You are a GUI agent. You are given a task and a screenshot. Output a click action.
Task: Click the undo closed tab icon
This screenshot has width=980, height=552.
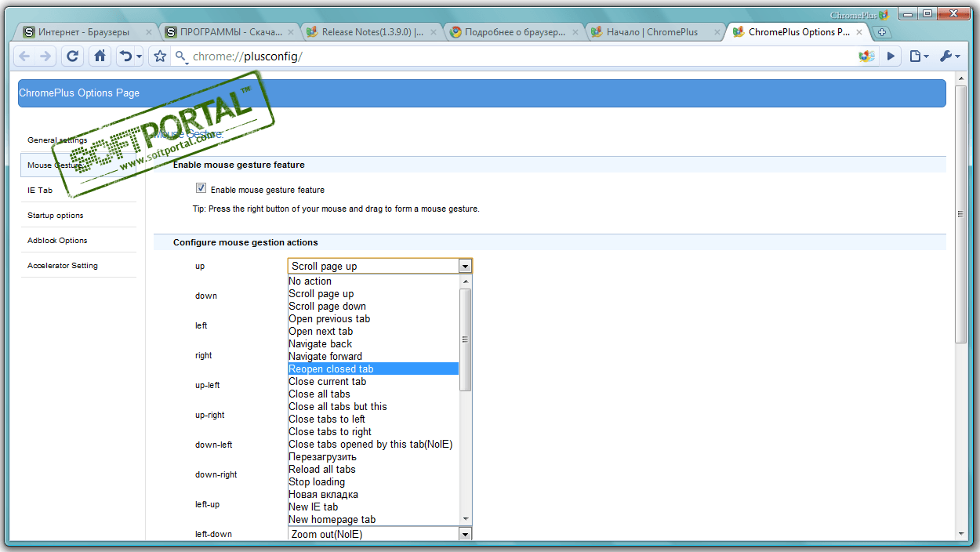pos(125,56)
